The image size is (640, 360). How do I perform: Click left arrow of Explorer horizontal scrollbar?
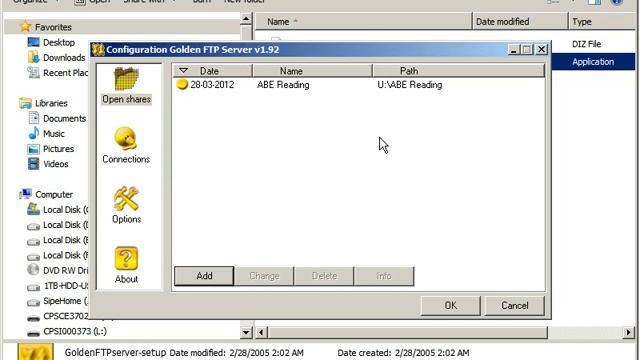(261, 332)
